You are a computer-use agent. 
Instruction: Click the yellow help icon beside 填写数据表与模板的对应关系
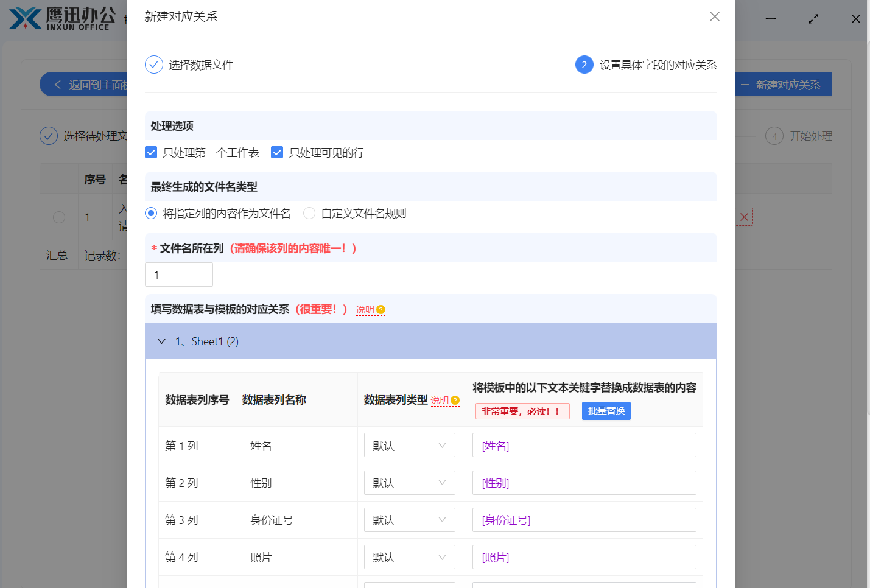pyautogui.click(x=381, y=310)
